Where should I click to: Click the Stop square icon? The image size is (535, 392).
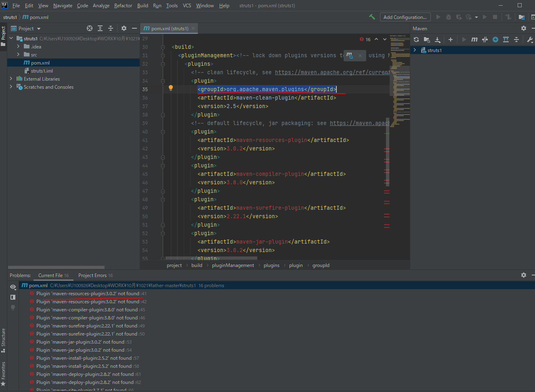(x=495, y=17)
